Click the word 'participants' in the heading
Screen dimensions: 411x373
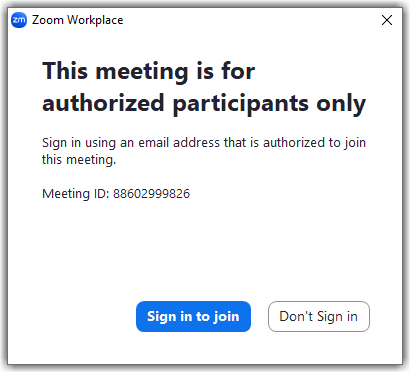point(241,104)
